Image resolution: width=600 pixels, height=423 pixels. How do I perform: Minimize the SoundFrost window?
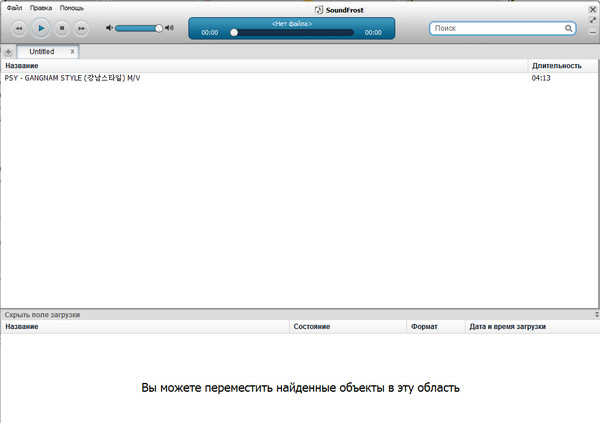593,33
